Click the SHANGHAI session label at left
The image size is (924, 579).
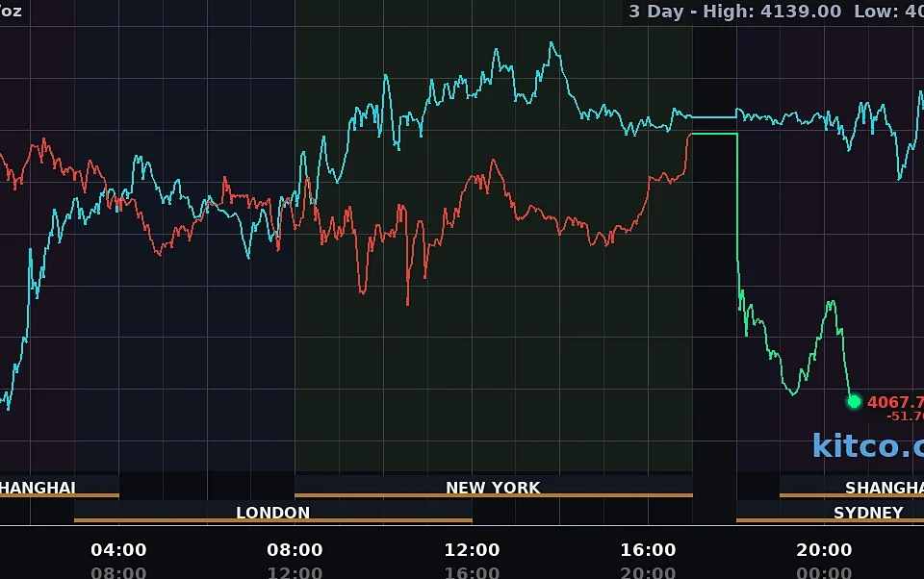(x=38, y=488)
